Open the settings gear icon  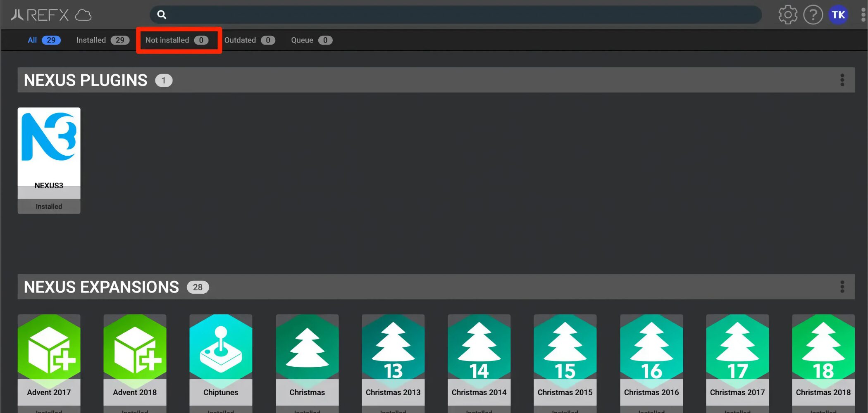point(787,15)
